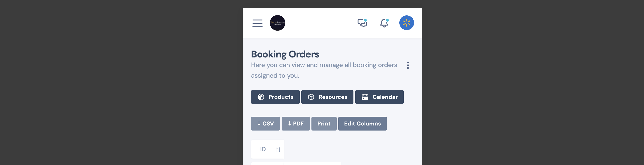Go to the Resources page

coord(327,97)
